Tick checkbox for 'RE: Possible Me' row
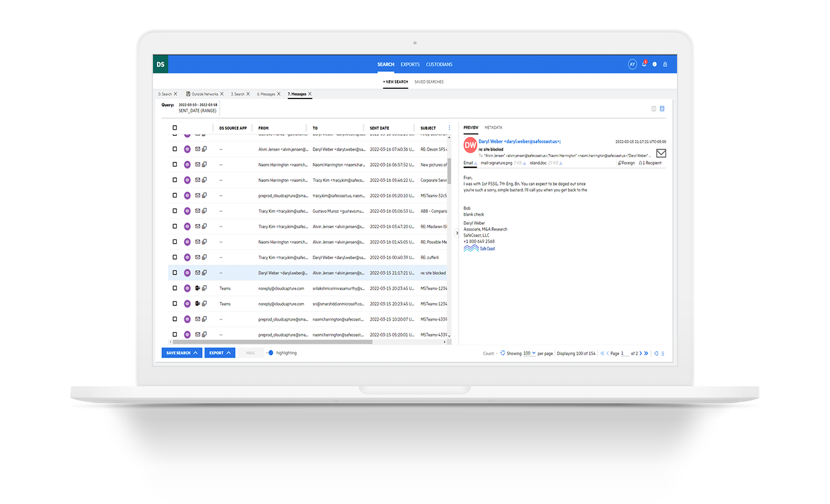This screenshot has height=504, width=830. click(175, 242)
